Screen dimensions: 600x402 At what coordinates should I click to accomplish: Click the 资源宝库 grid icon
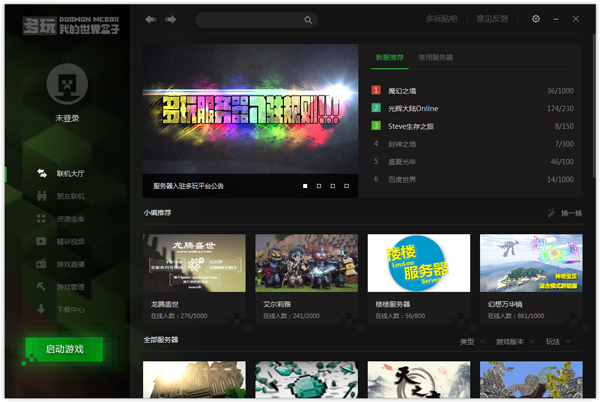[x=41, y=218]
